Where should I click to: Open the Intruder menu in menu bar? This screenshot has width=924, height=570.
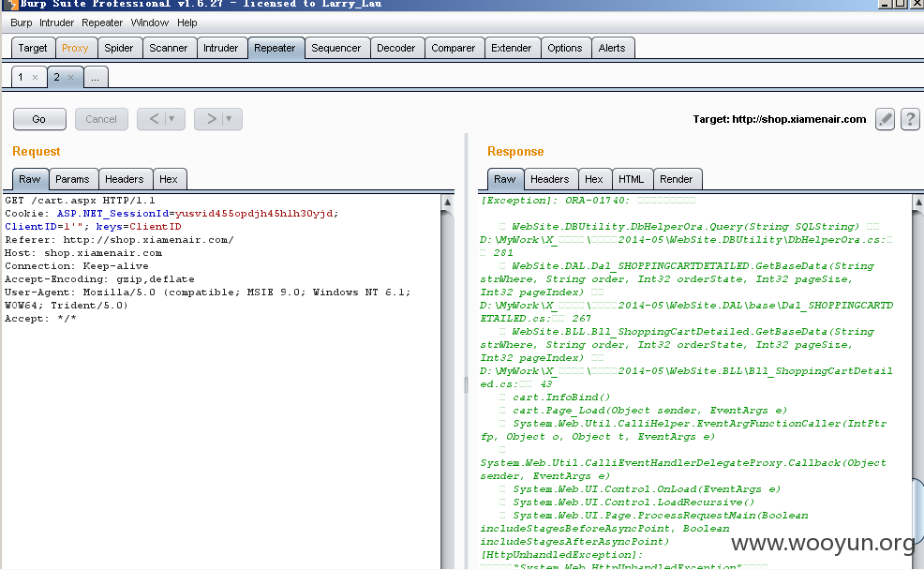pyautogui.click(x=56, y=22)
